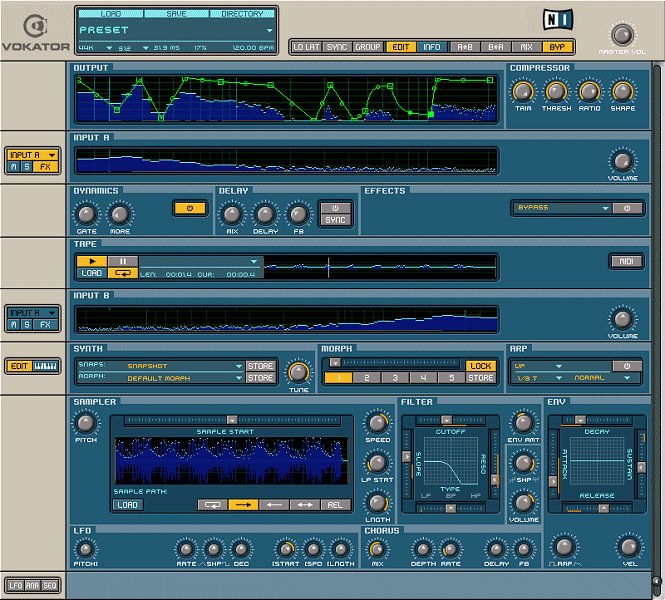Select Sampler backward playback arrow
The width and height of the screenshot is (665, 600).
click(274, 505)
